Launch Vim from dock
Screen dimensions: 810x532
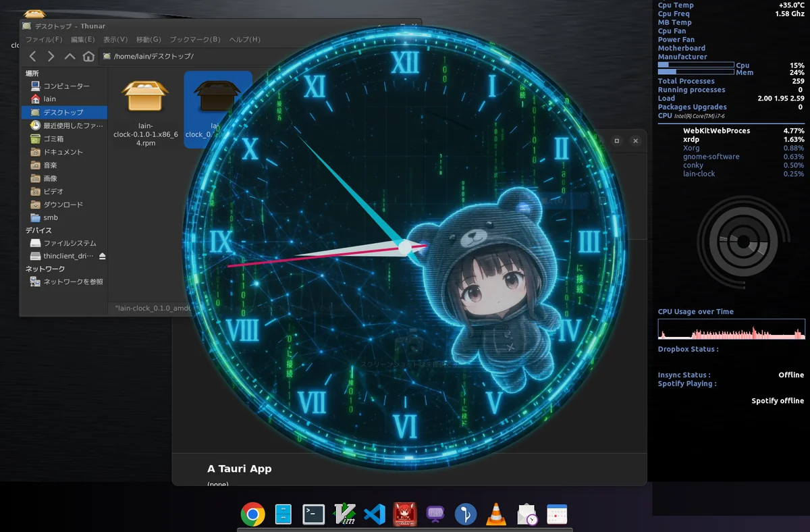tap(345, 514)
